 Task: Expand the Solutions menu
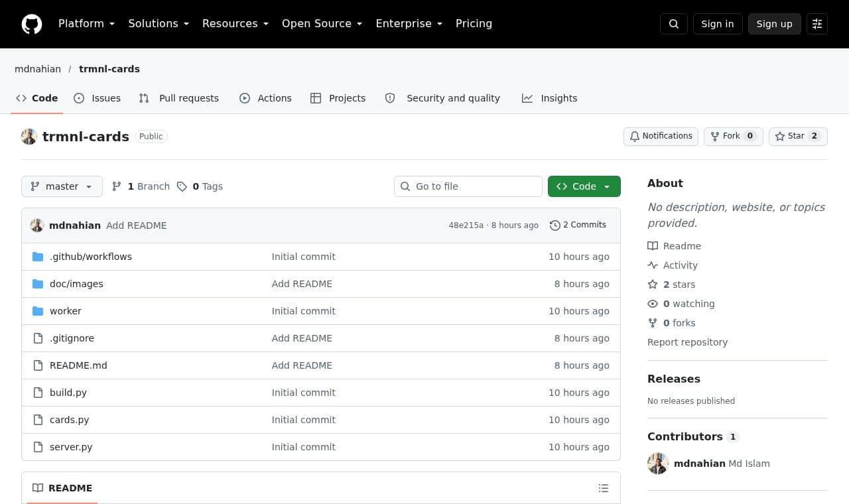point(159,23)
